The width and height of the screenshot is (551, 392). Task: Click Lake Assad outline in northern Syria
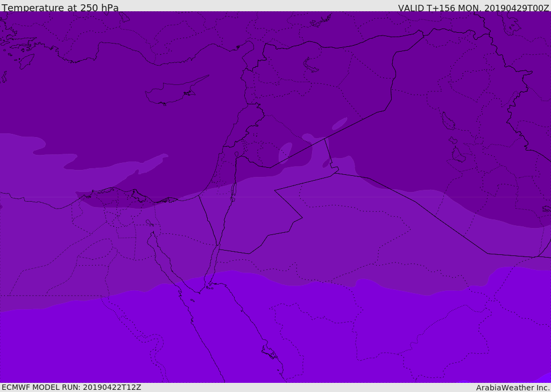coord(310,66)
